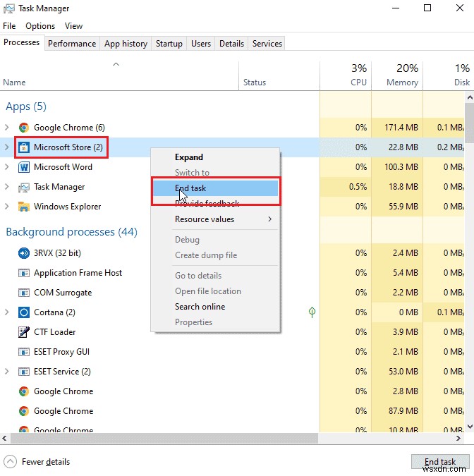Expand the ESET Service (2) group

6,371
